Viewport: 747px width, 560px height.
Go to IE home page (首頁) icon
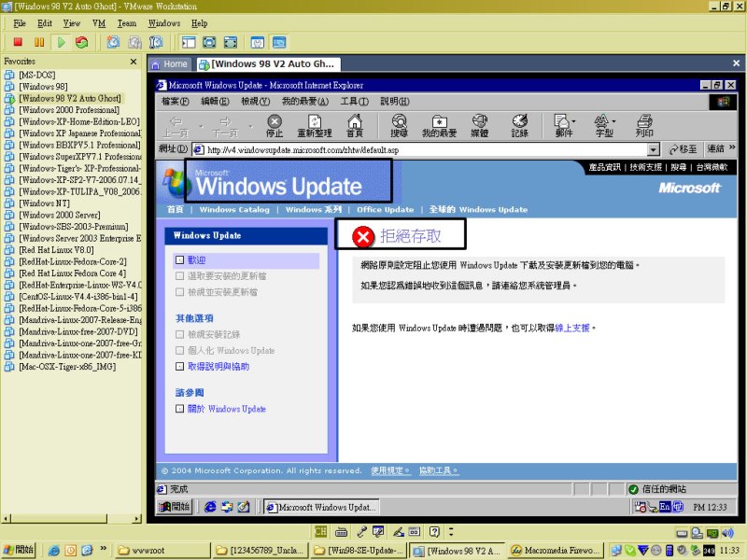[x=355, y=126]
